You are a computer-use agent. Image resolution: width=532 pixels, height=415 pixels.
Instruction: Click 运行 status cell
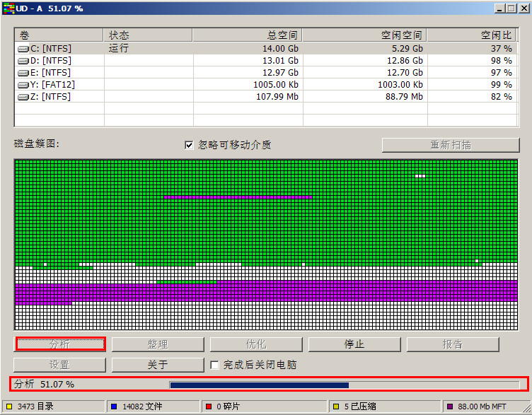point(119,48)
